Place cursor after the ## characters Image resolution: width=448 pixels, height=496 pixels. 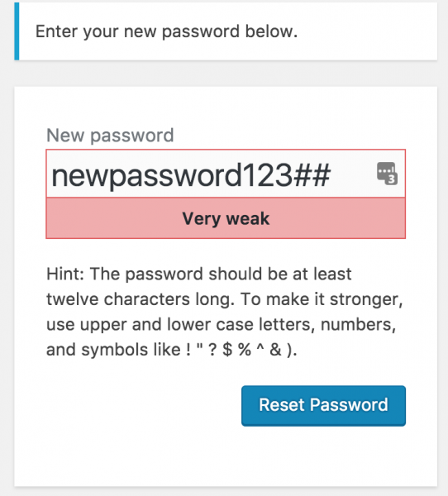(x=331, y=175)
